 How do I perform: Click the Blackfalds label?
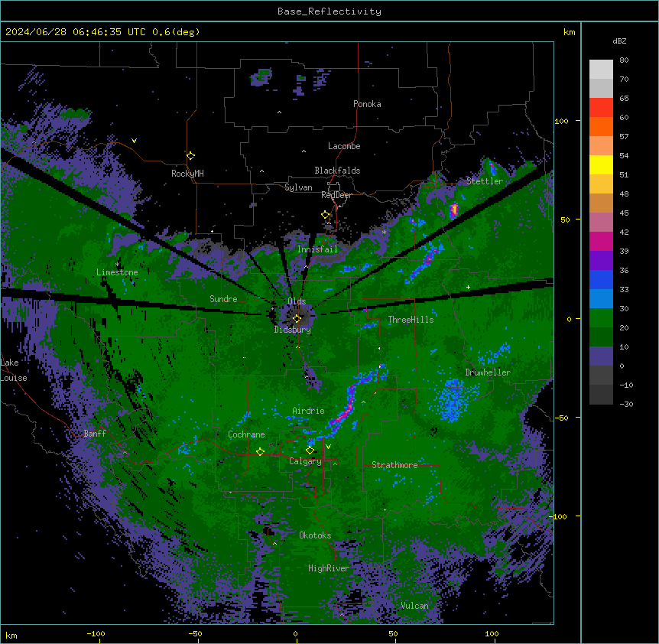click(x=337, y=171)
